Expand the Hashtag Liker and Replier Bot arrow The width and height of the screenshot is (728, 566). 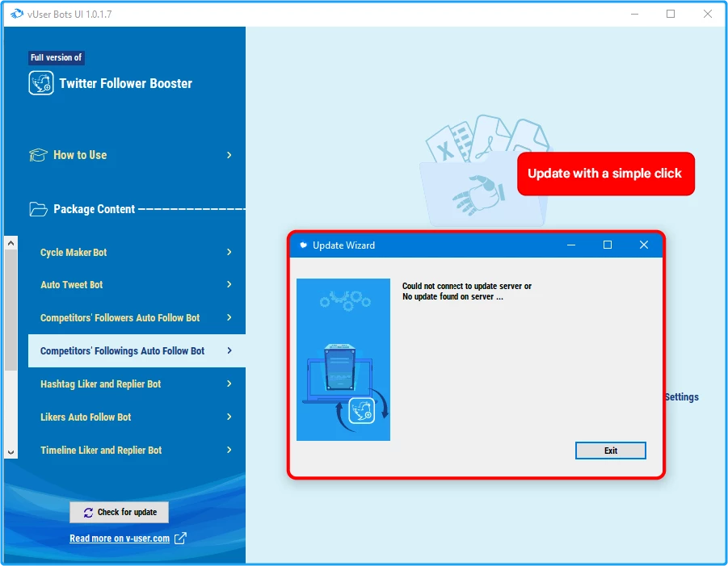point(229,384)
